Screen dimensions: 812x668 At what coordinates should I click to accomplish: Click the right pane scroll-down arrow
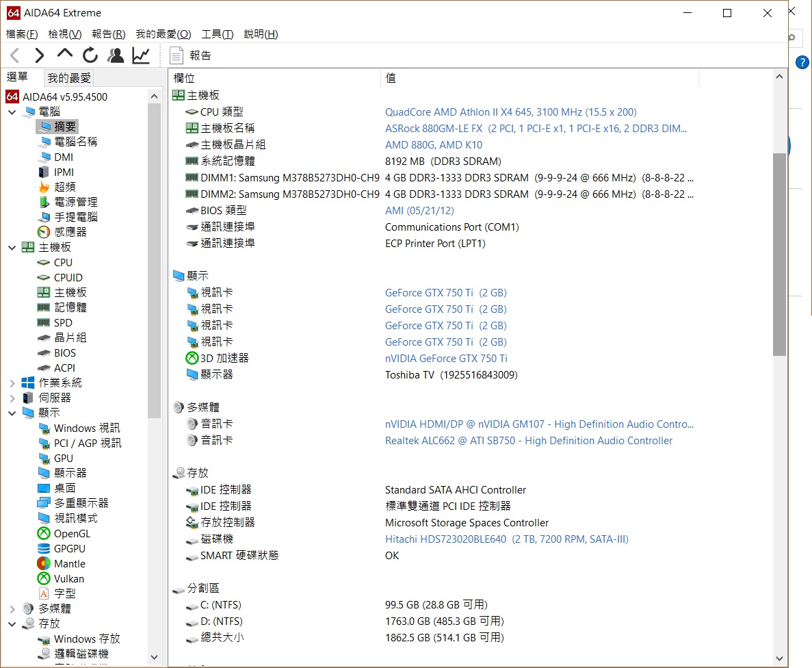(x=779, y=658)
